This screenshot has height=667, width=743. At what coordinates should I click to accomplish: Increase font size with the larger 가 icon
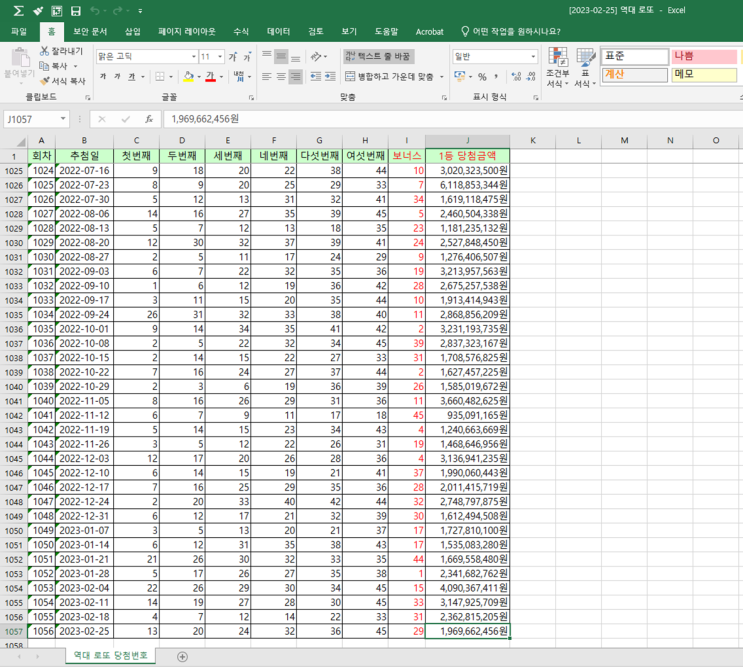(x=233, y=57)
